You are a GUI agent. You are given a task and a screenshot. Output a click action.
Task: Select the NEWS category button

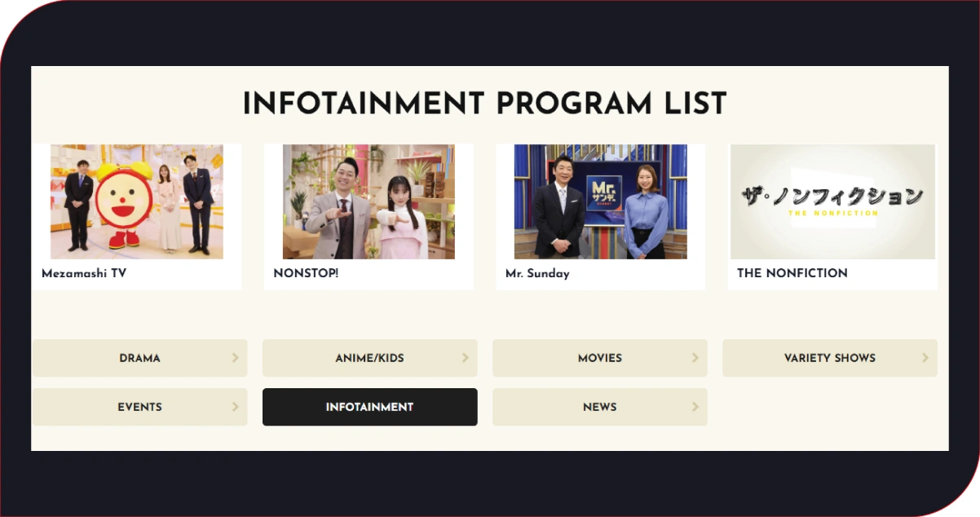click(x=600, y=407)
